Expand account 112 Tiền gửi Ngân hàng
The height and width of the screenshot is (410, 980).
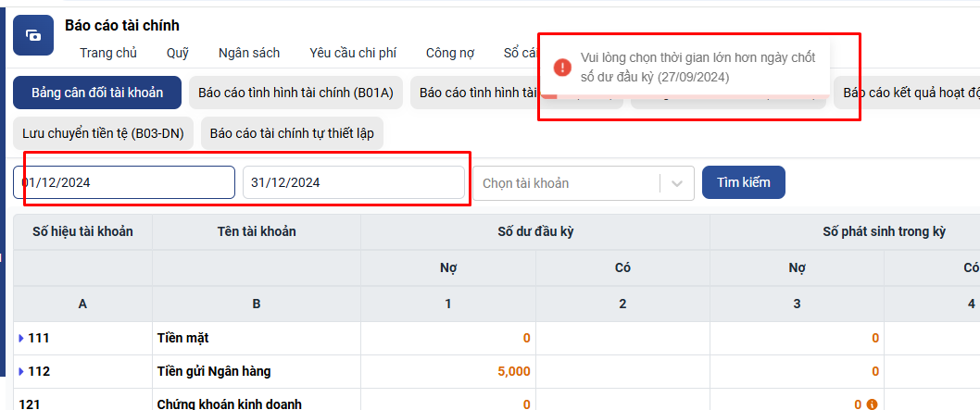21,371
